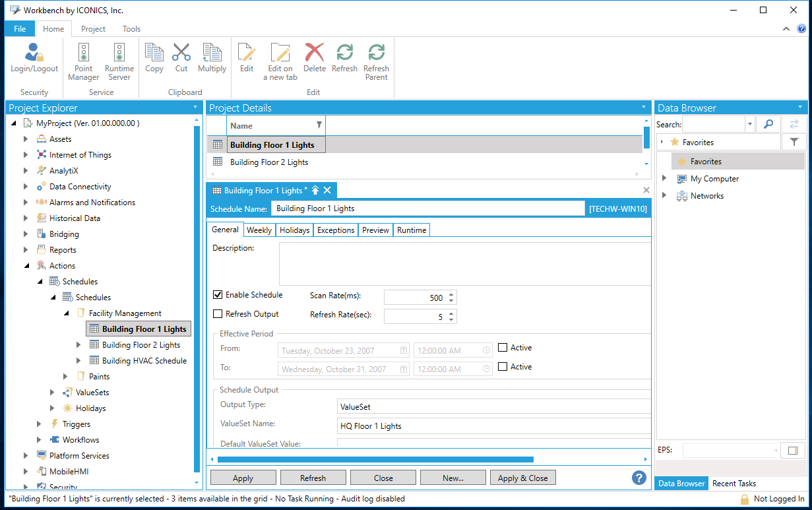Image resolution: width=812 pixels, height=510 pixels.
Task: Expand My Computer in Data Browser
Action: click(664, 179)
